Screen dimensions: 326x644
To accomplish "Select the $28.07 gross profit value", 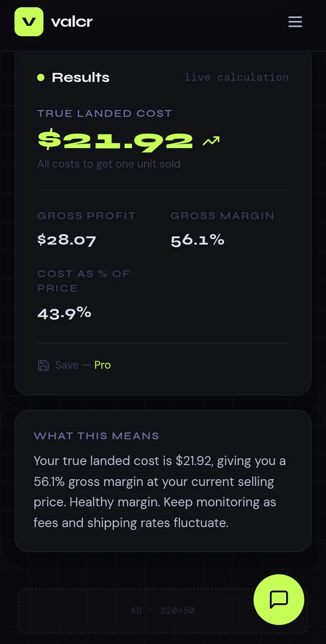I will tap(67, 240).
